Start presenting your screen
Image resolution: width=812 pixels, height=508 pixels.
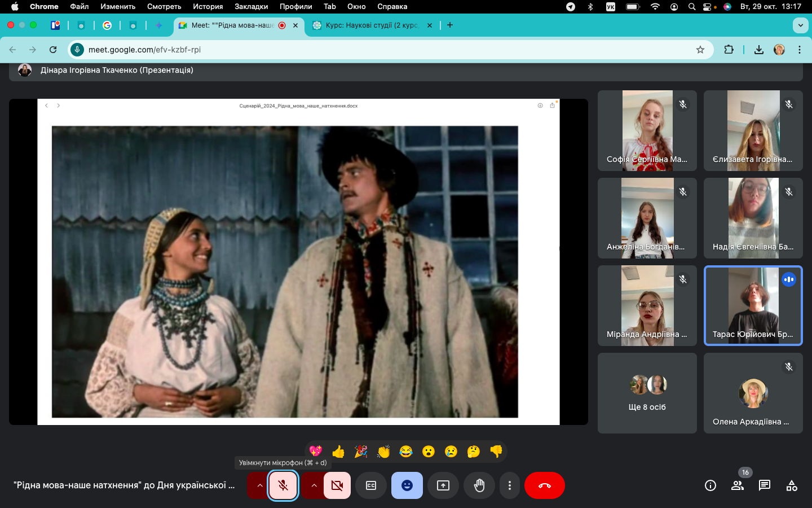coord(443,485)
